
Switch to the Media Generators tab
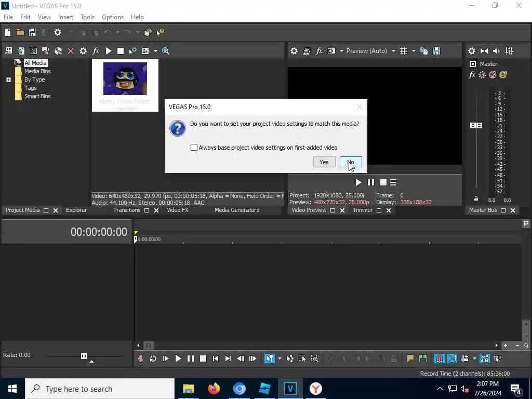click(x=236, y=210)
